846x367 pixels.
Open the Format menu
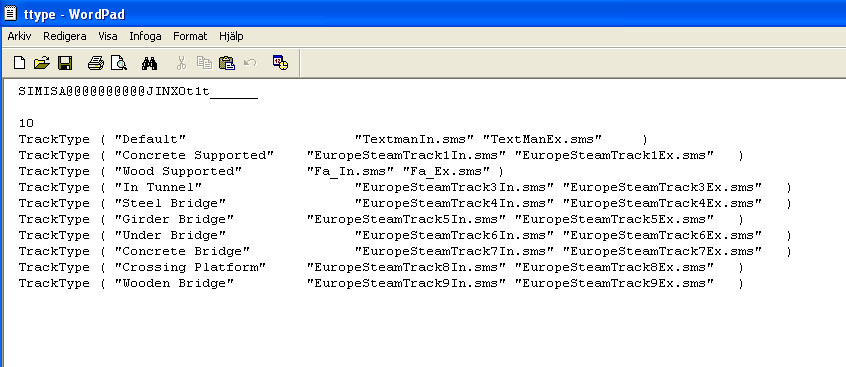(190, 36)
